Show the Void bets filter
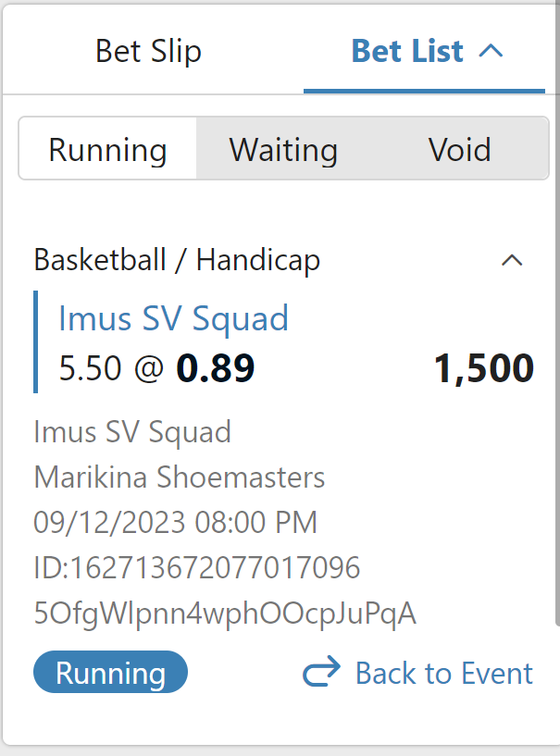The image size is (560, 756). point(459,149)
